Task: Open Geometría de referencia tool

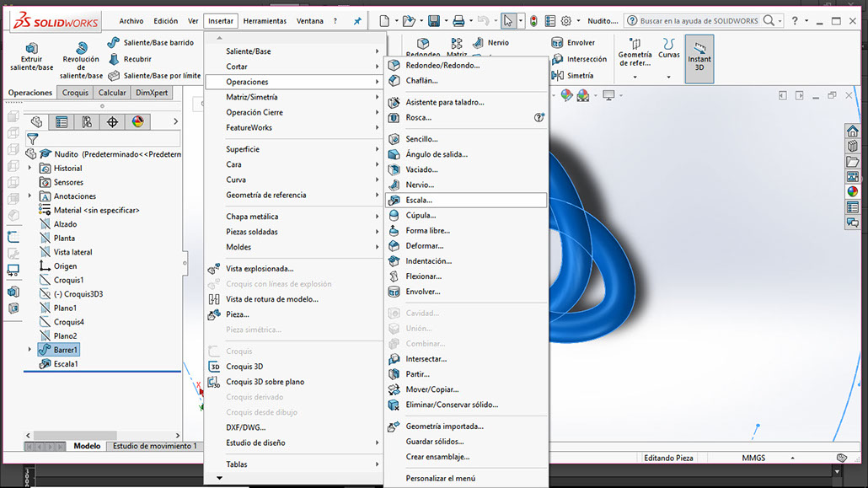Action: [635, 57]
